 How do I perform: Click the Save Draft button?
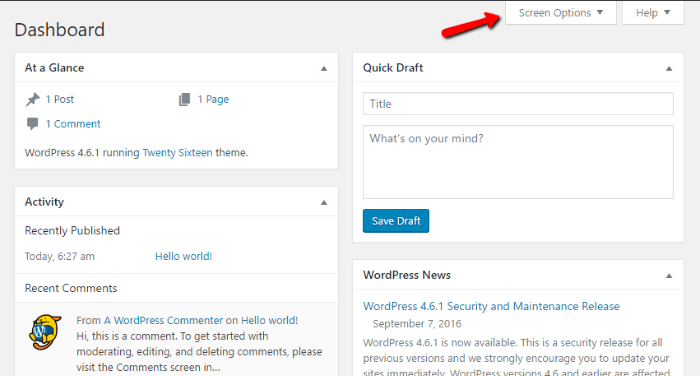pyautogui.click(x=396, y=221)
